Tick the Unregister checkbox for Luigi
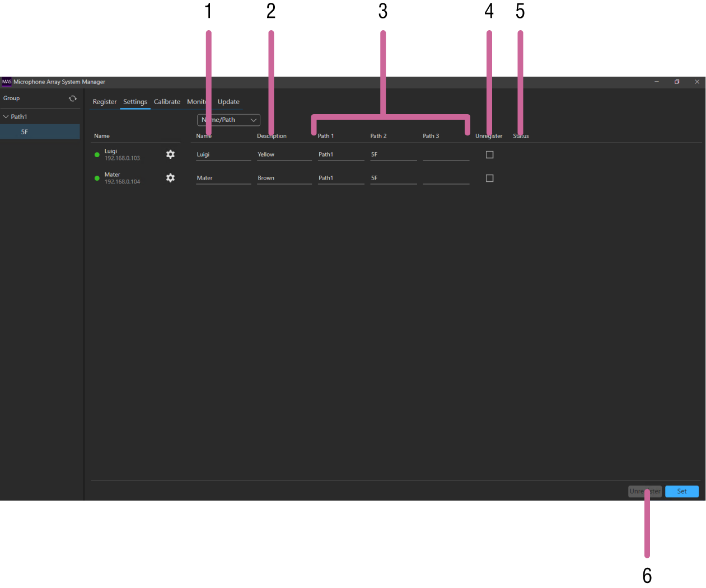The width and height of the screenshot is (706, 588). pos(489,155)
